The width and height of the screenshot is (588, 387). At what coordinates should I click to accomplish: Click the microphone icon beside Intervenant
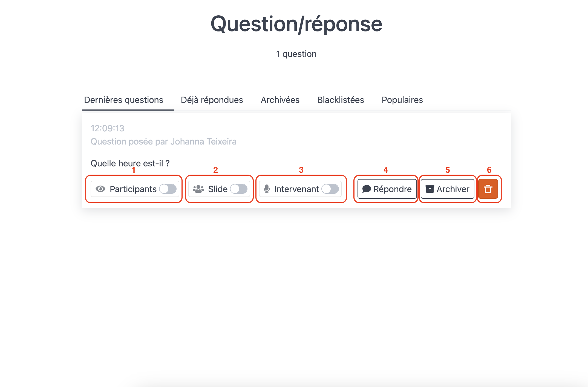coord(267,189)
